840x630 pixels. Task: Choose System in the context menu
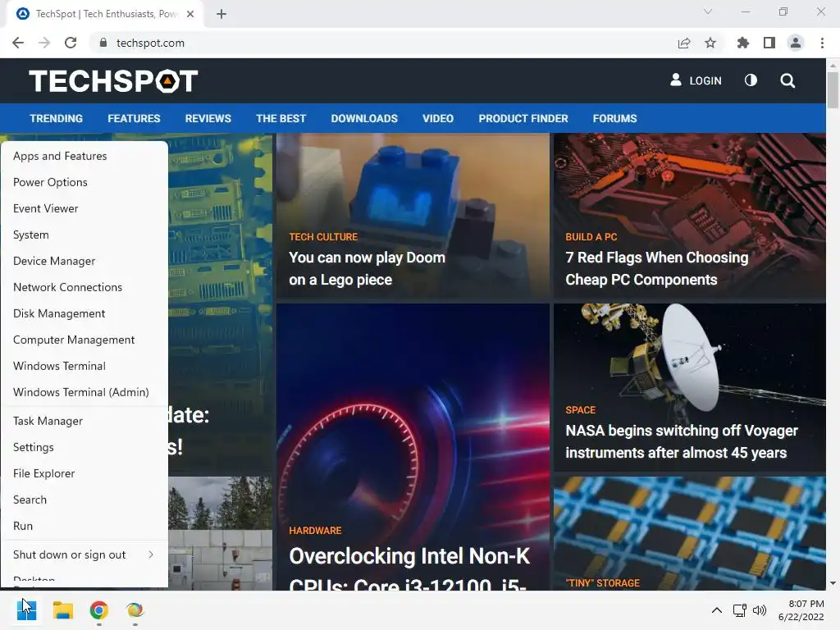tap(84, 235)
